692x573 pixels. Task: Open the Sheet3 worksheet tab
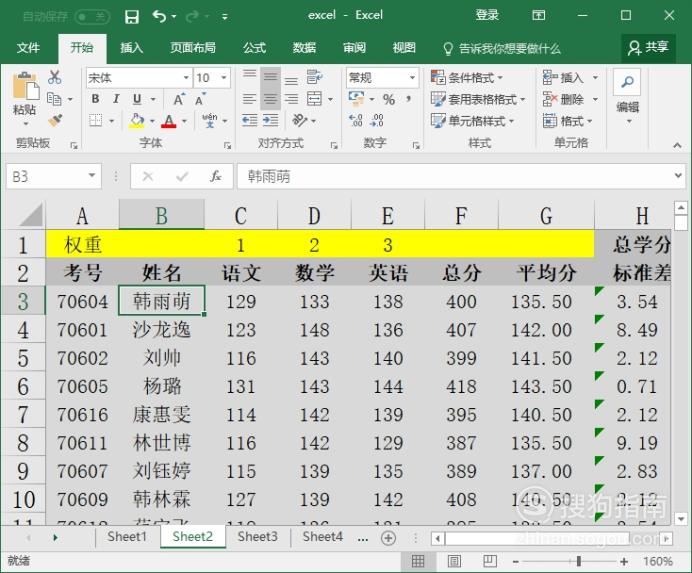click(257, 537)
